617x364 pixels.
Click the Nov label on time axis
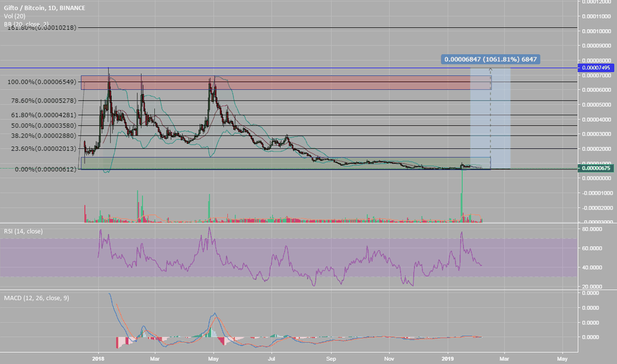tap(389, 359)
